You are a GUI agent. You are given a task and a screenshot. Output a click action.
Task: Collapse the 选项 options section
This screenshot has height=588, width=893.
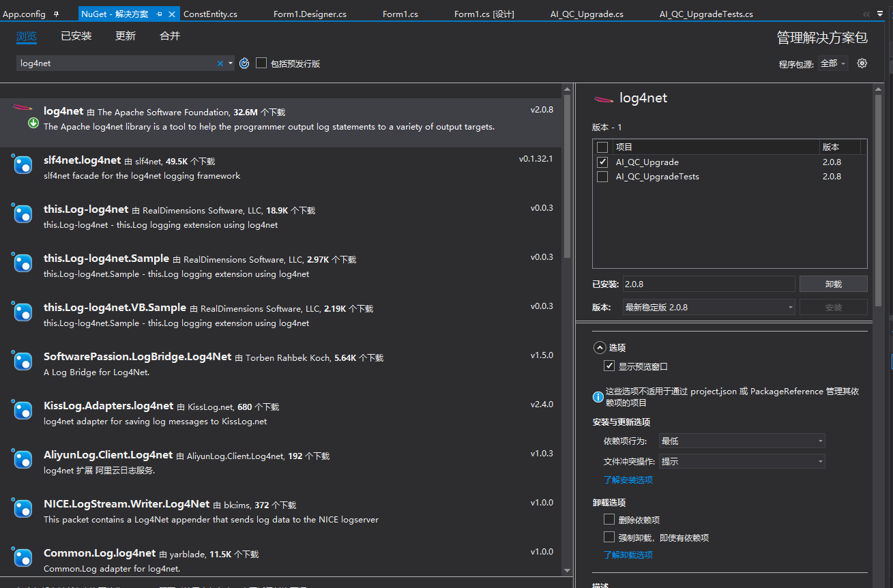[599, 348]
